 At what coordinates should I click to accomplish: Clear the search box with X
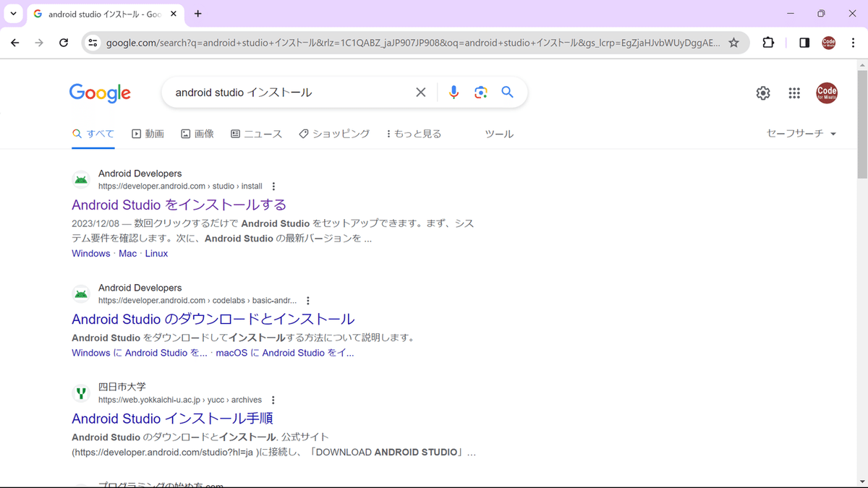[x=420, y=93]
